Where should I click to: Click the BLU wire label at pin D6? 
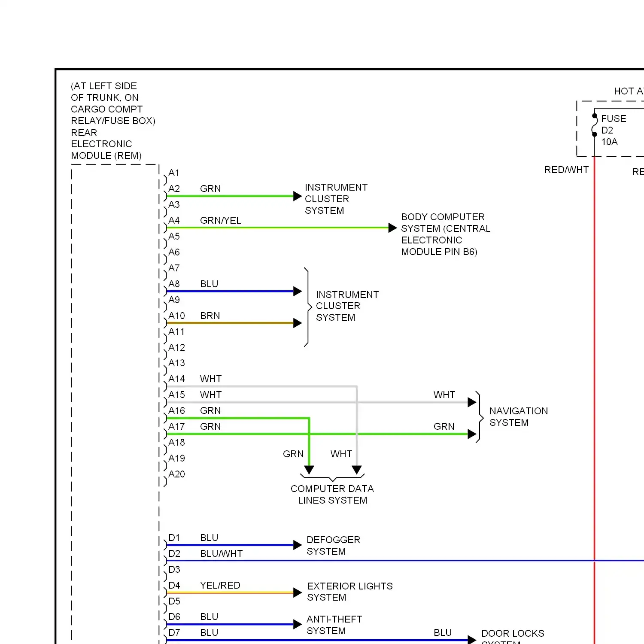[x=209, y=617]
